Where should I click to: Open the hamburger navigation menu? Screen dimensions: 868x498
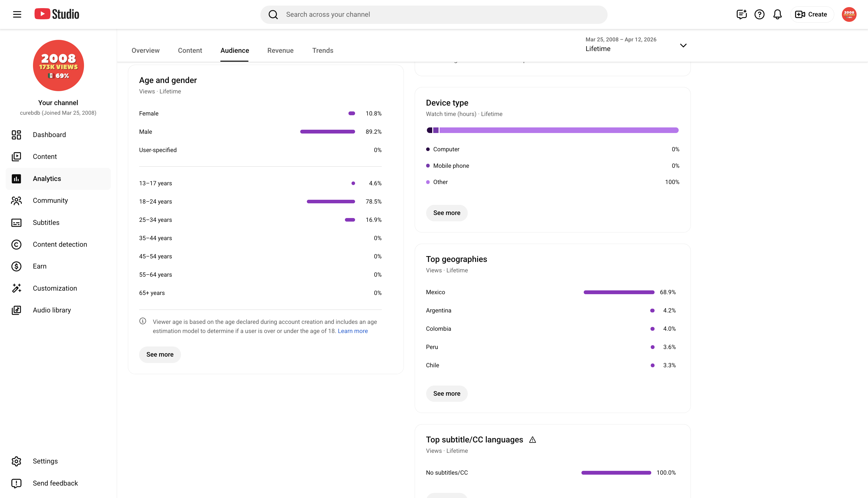pyautogui.click(x=17, y=14)
